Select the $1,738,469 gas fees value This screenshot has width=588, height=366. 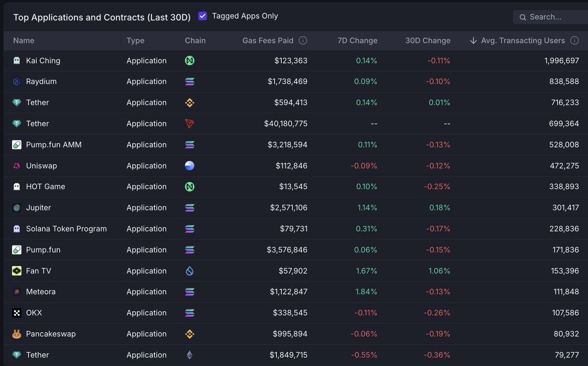point(288,82)
